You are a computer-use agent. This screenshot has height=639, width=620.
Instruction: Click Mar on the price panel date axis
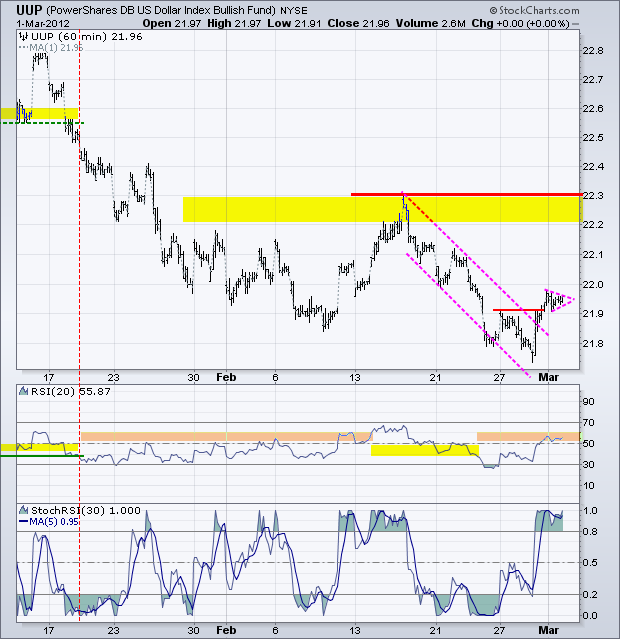click(548, 377)
